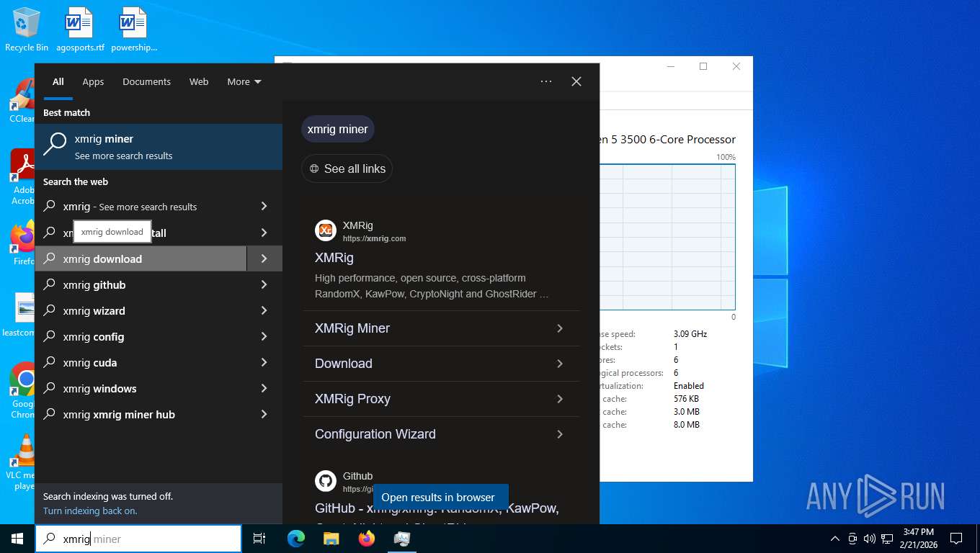Viewport: 980px width, 553px height.
Task: Open Task View from the taskbar
Action: point(259,539)
